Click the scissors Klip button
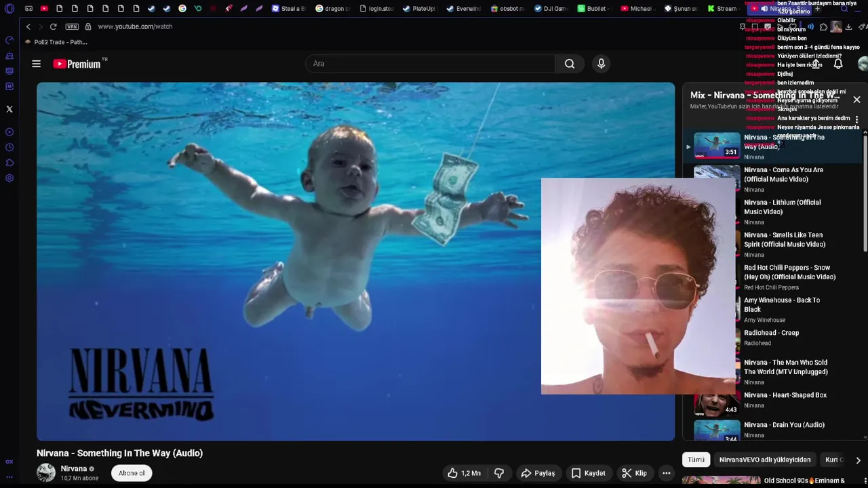The image size is (868, 488). point(635,473)
